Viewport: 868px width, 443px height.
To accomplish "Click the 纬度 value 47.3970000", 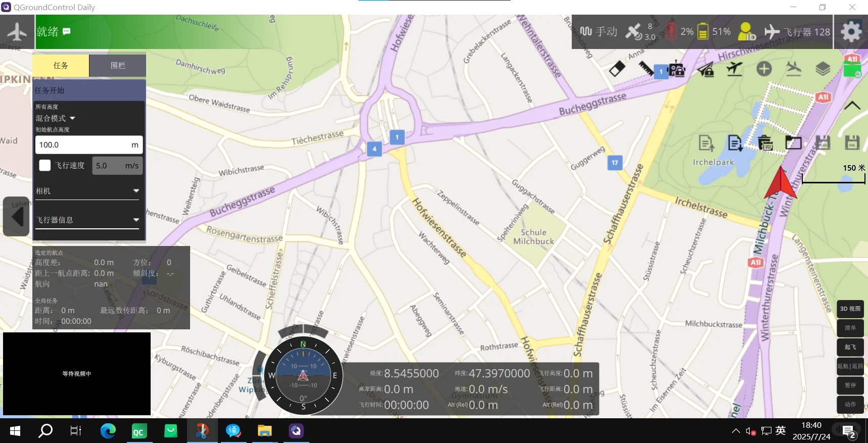I will coord(499,373).
